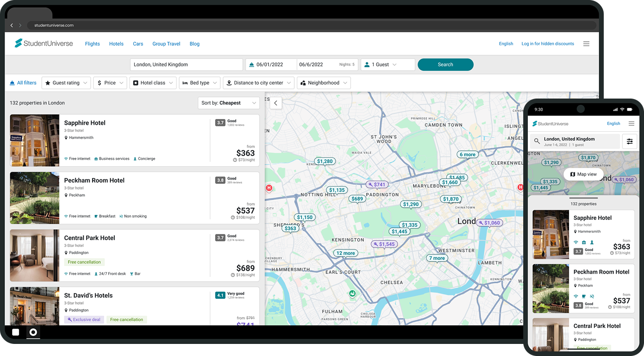Click the $363 map price pin
644x356 pixels.
point(290,228)
